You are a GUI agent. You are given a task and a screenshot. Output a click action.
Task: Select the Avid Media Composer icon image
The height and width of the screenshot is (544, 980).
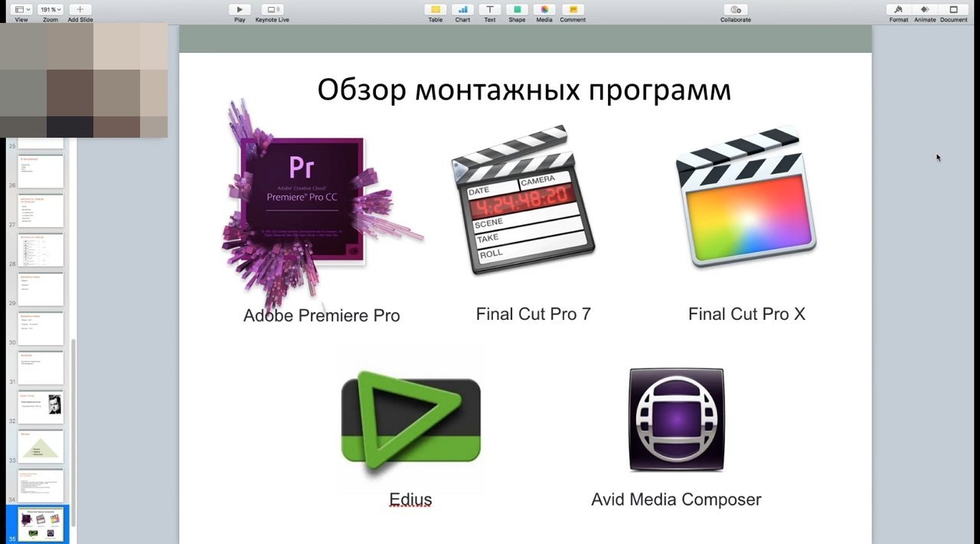(676, 419)
